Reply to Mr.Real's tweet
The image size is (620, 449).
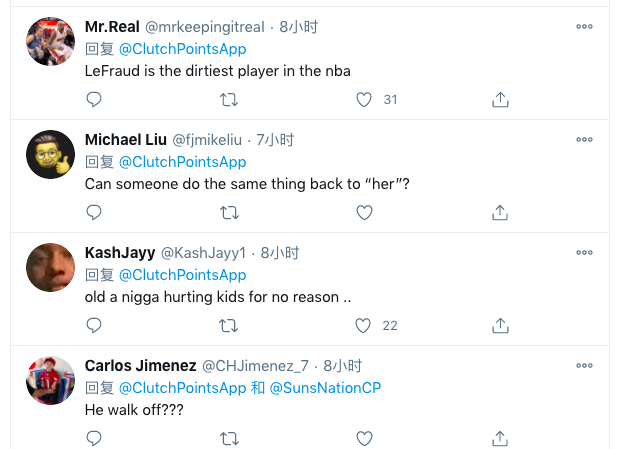[x=94, y=99]
